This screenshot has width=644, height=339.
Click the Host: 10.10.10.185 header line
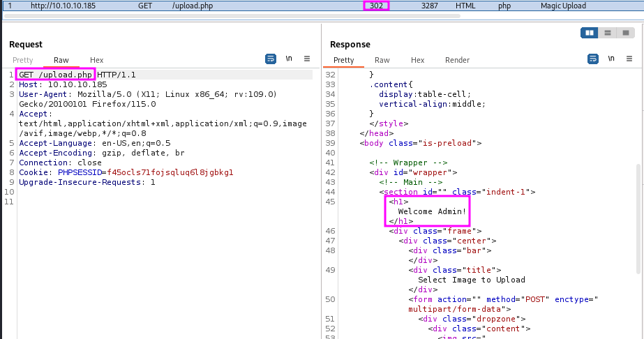[63, 84]
